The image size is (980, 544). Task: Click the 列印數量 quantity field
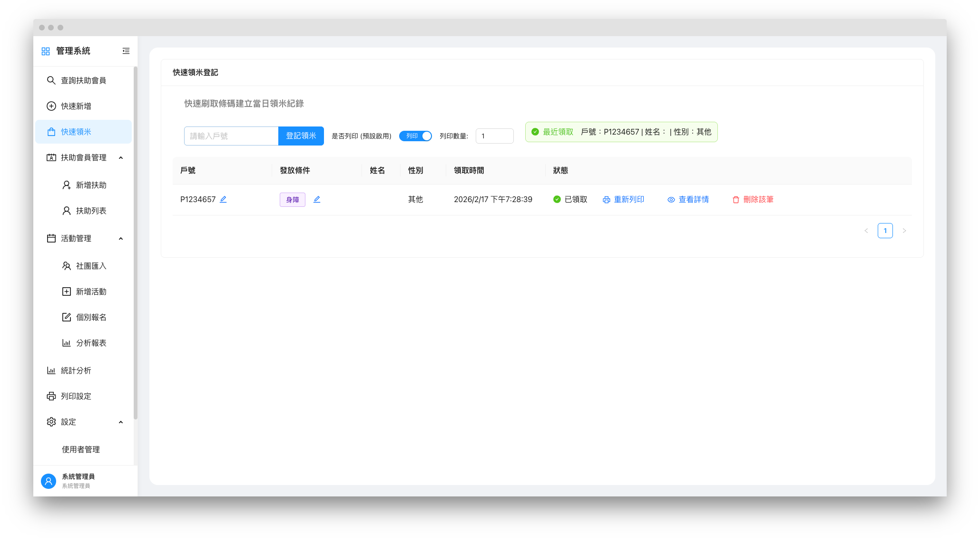[494, 136]
